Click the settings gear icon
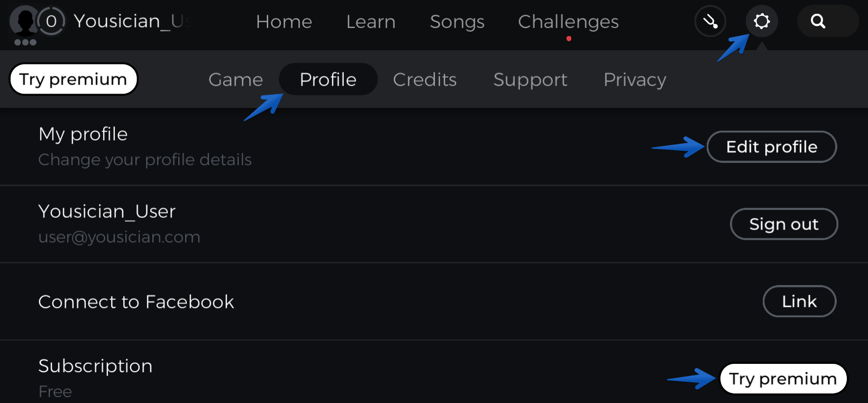This screenshot has height=403, width=868. coord(762,22)
